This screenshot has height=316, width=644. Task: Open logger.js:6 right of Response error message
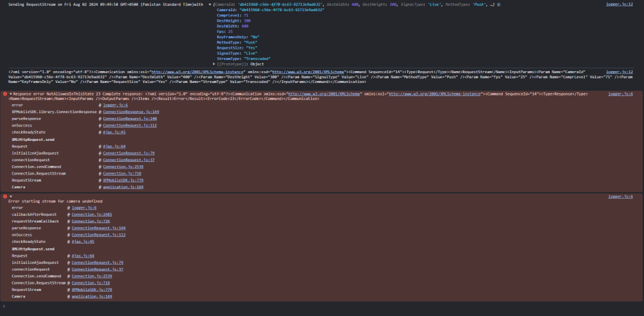[620, 94]
